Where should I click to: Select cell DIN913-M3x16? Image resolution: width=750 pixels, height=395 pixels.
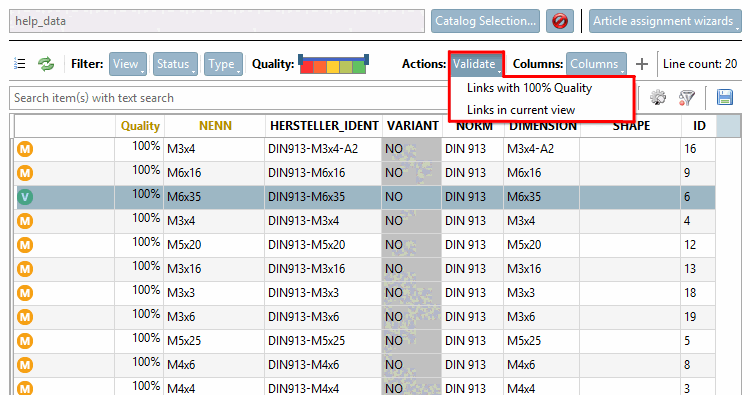tap(323, 269)
